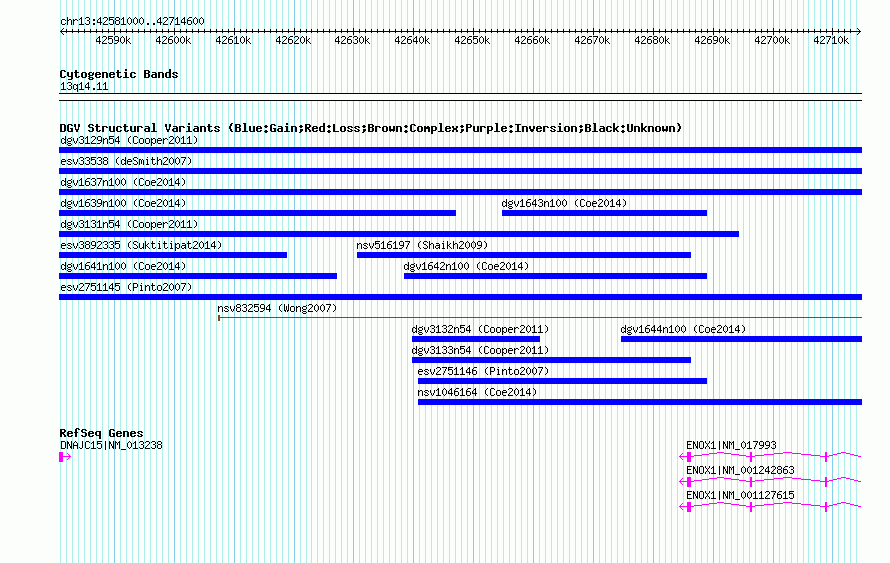Click the DGV Structural Variants track heading
Viewport: 890px width, 563px height.
point(371,128)
